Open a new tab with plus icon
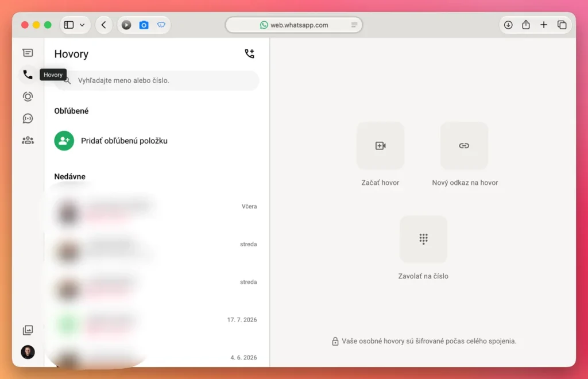Image resolution: width=588 pixels, height=379 pixels. pyautogui.click(x=544, y=25)
